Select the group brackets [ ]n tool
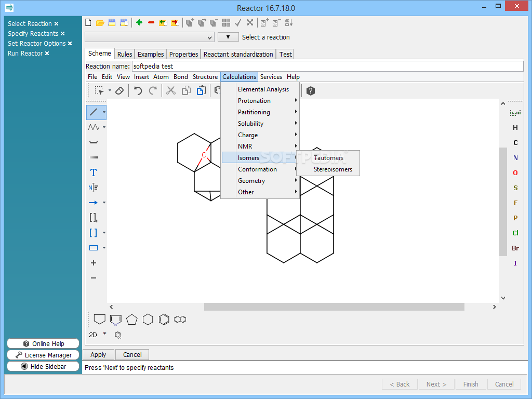The image size is (532, 399). point(94,218)
